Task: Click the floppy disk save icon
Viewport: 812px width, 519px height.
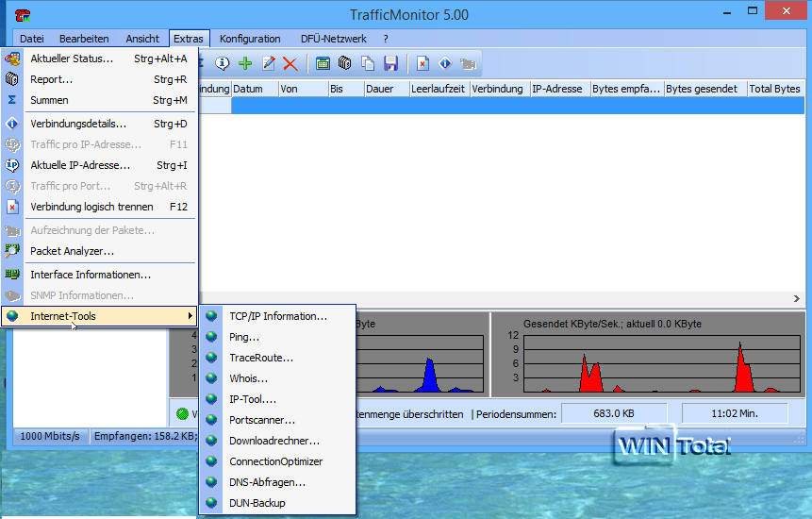Action: click(x=390, y=63)
